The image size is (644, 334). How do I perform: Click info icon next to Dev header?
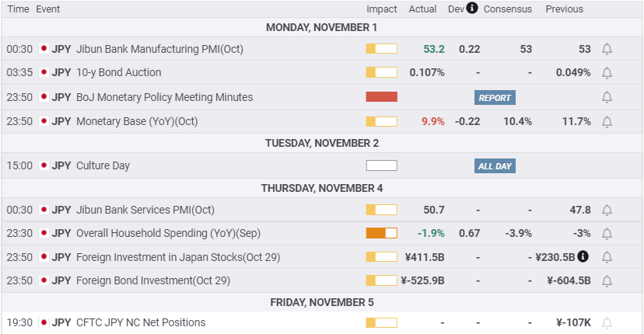pos(472,9)
